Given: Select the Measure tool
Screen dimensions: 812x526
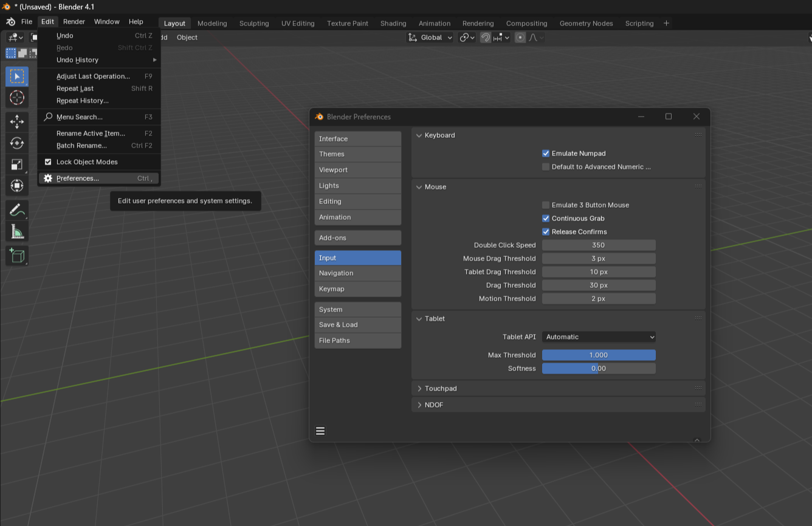Looking at the screenshot, I should click(x=17, y=231).
